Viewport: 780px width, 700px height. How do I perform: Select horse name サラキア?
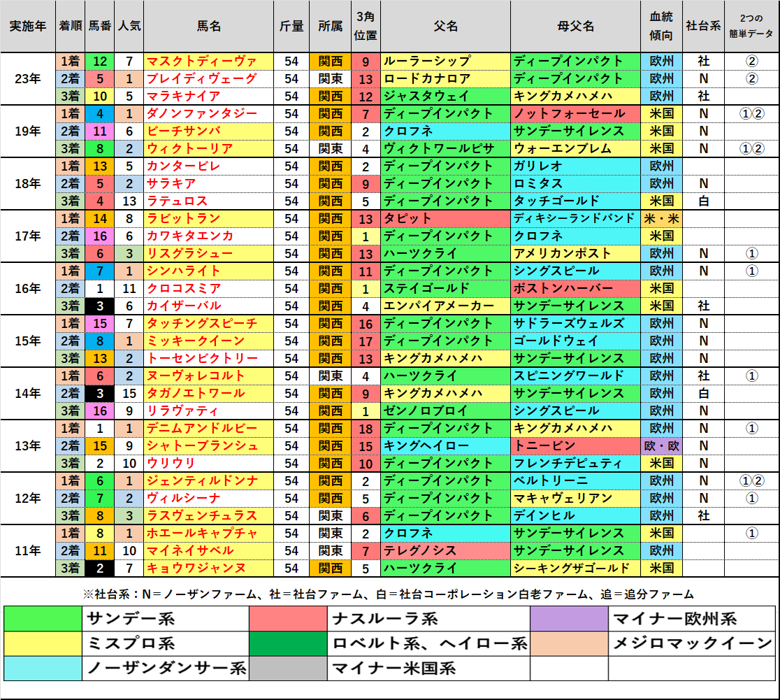[208, 184]
